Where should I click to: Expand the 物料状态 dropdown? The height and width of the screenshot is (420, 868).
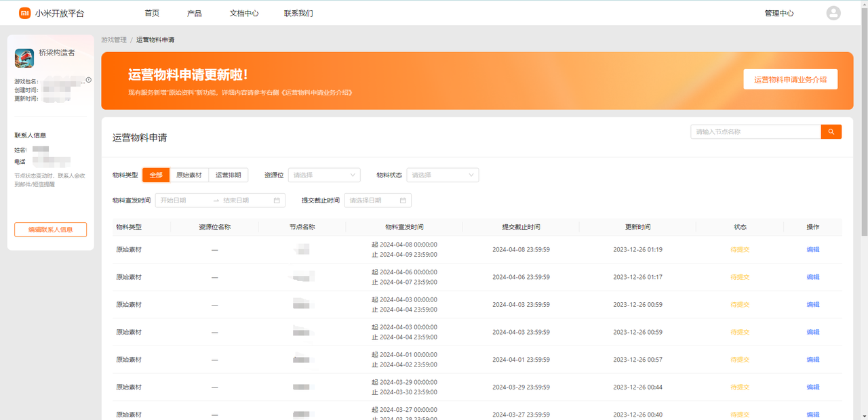pos(443,175)
